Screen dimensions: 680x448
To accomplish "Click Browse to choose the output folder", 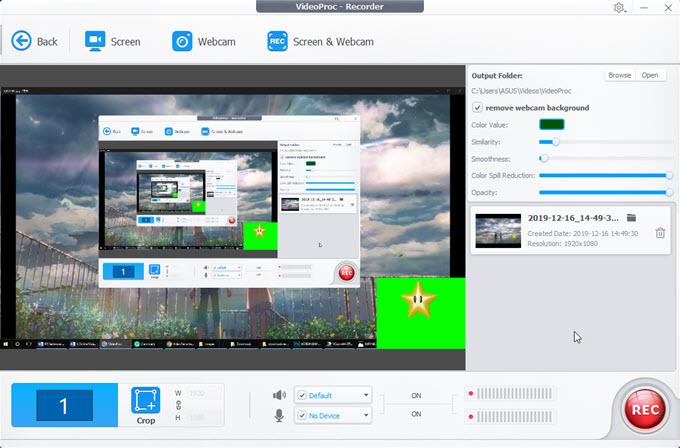I will 619,75.
